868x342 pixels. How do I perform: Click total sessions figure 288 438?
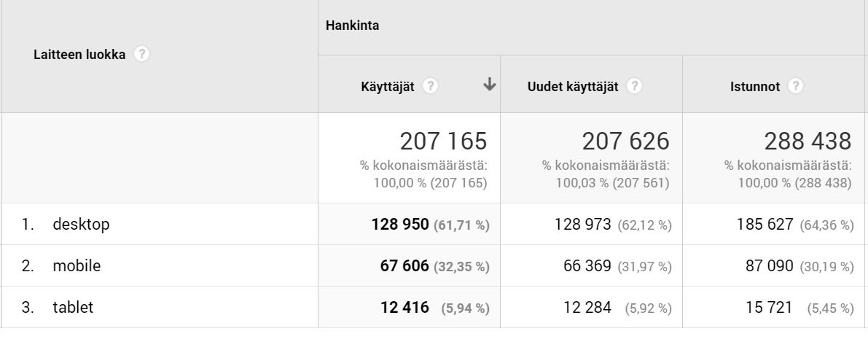pyautogui.click(x=808, y=141)
